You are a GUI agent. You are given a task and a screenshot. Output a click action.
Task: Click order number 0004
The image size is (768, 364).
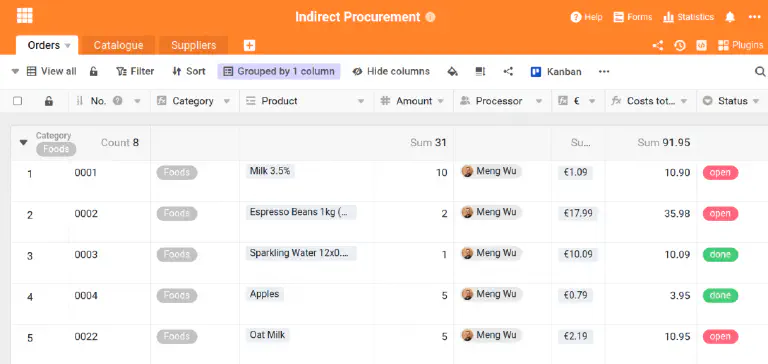point(86,295)
